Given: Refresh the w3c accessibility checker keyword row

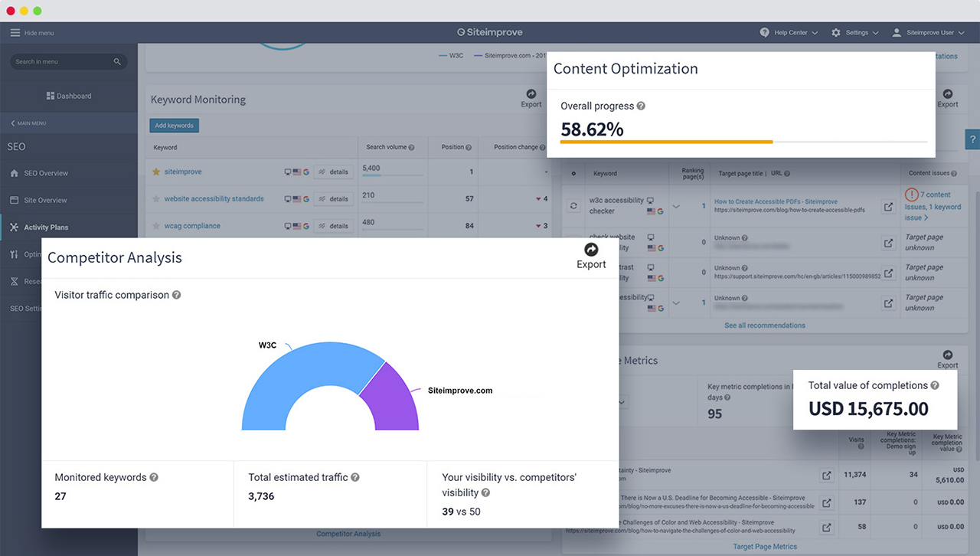Looking at the screenshot, I should [574, 206].
